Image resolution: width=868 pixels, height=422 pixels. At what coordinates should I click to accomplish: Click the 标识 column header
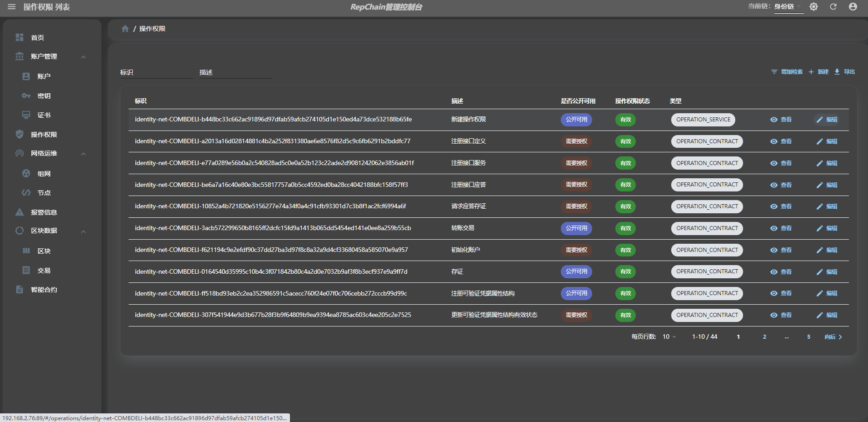[140, 101]
